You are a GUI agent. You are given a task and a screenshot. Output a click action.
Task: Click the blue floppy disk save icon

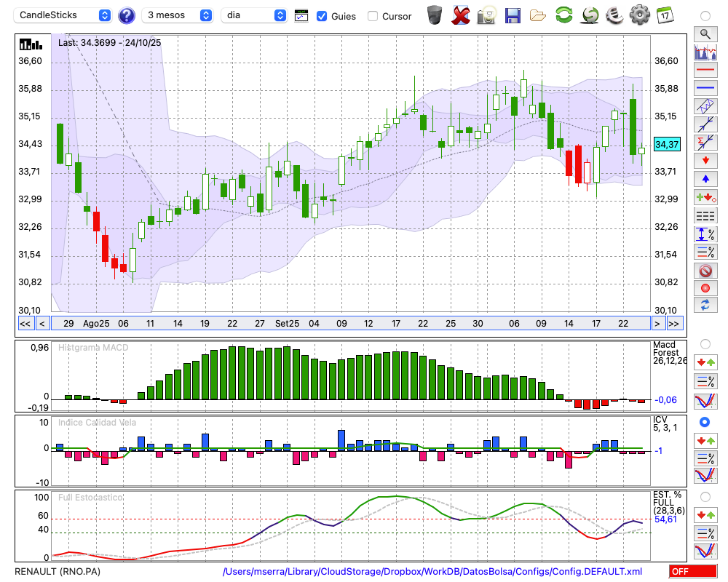pyautogui.click(x=513, y=15)
